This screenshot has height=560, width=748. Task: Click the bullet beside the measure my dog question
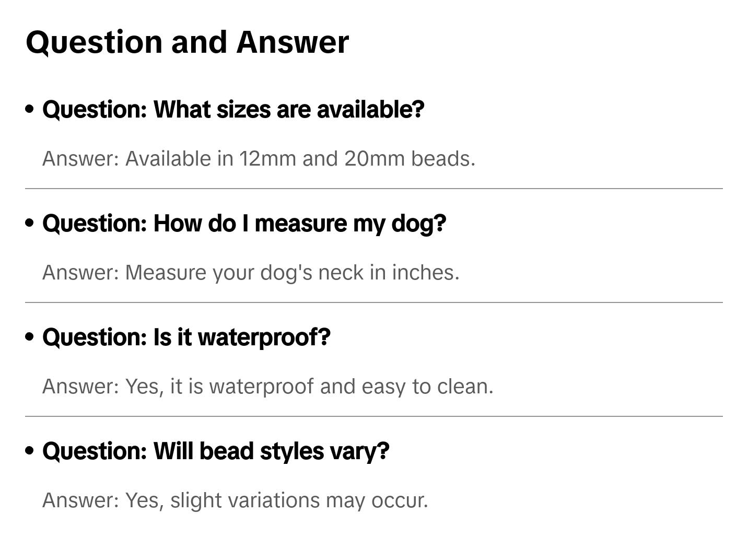[x=30, y=223]
